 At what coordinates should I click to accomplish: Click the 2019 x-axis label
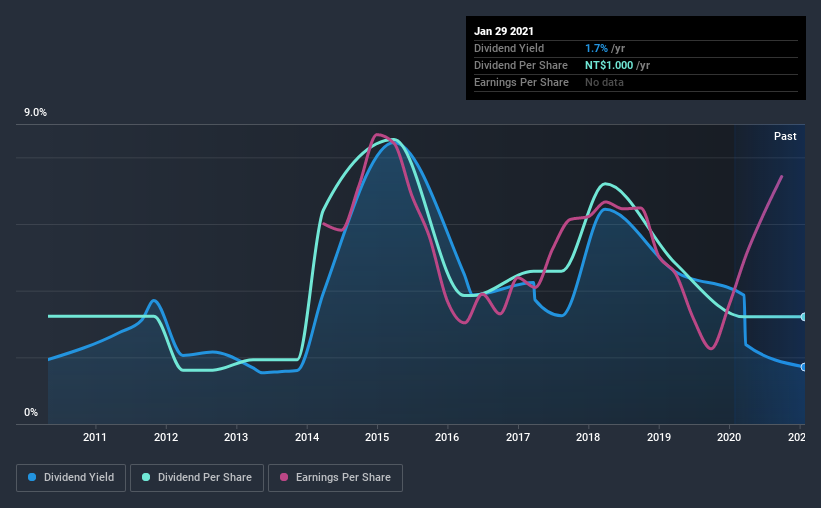tap(659, 437)
